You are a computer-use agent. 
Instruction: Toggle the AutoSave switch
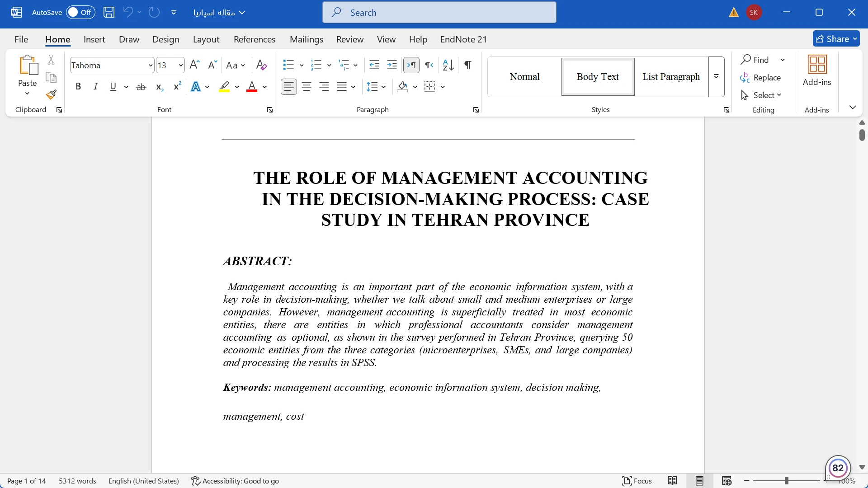pos(80,12)
